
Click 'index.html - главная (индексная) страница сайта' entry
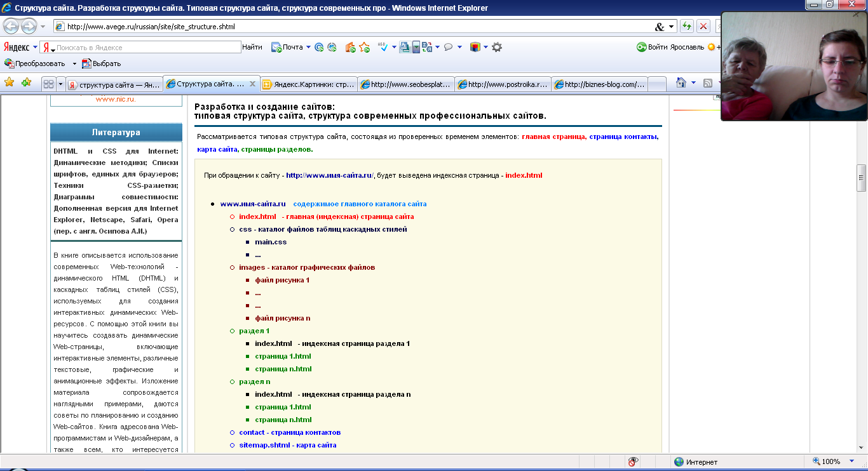[327, 216]
